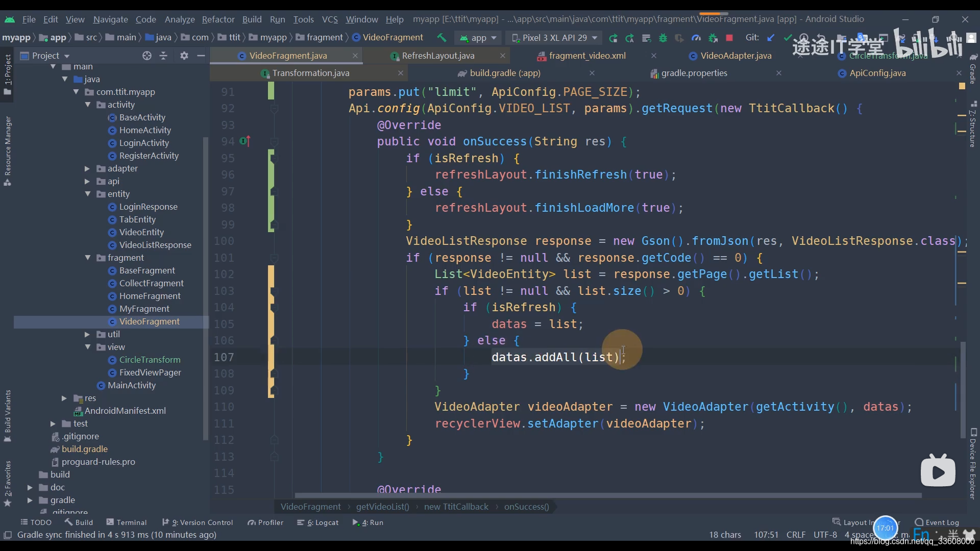Viewport: 980px width, 551px height.
Task: Click the locate-file crosshair icon in Project panel
Action: tap(147, 56)
